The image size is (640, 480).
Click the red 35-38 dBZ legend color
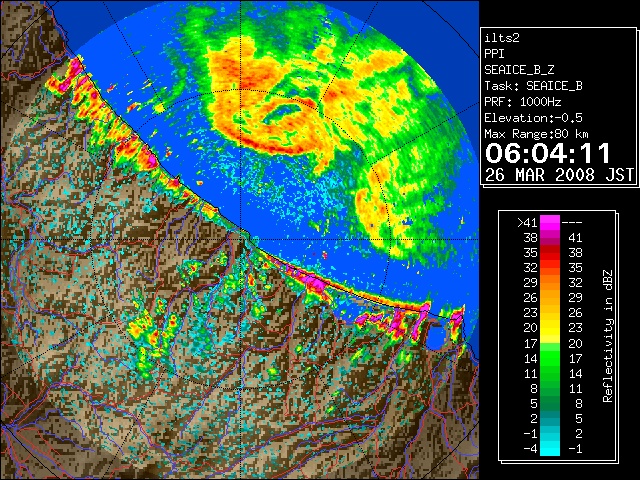pos(549,253)
